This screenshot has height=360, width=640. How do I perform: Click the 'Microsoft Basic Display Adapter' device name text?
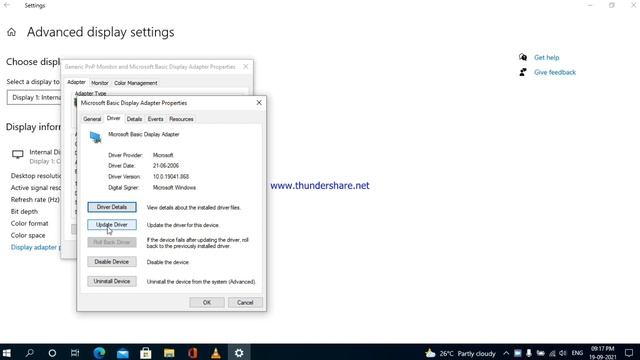(144, 134)
